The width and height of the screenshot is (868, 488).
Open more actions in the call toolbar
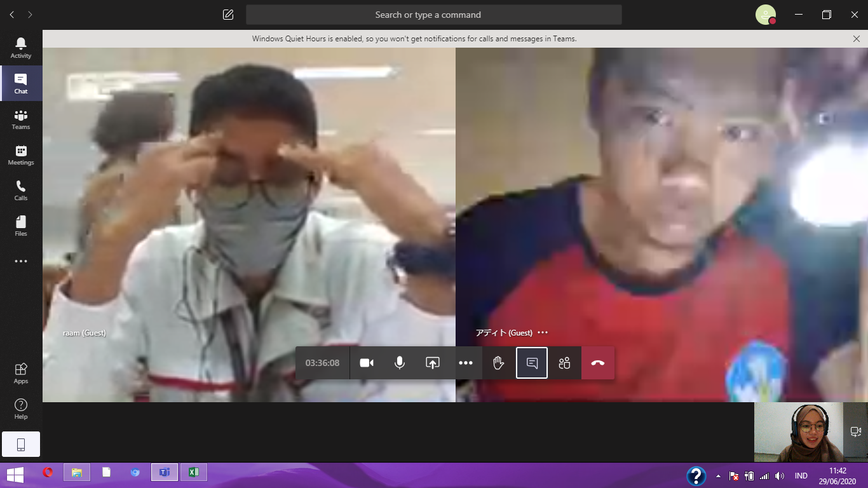(x=466, y=363)
